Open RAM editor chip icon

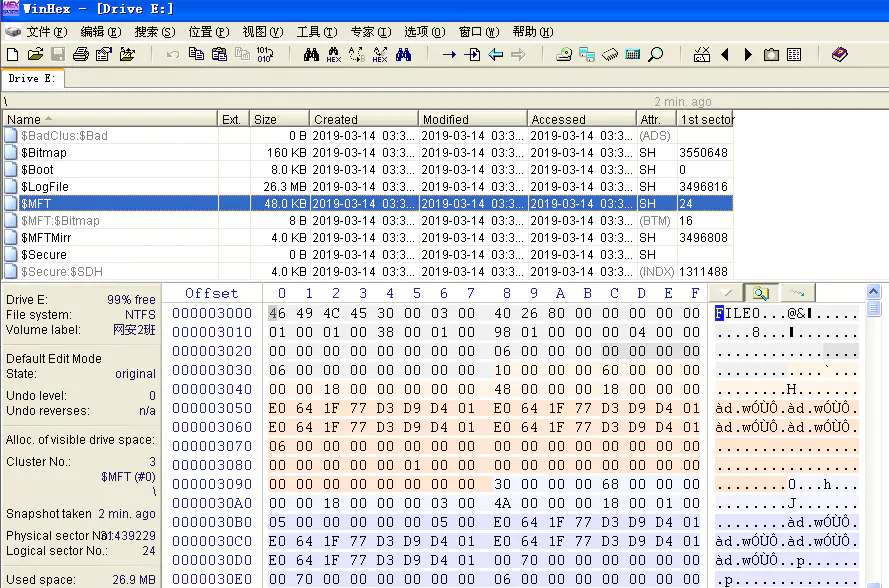pyautogui.click(x=609, y=54)
